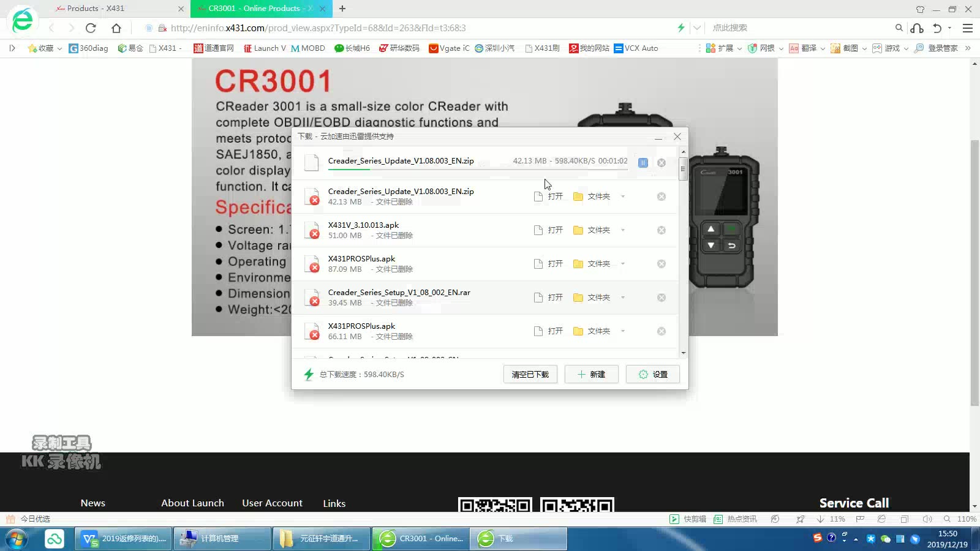Open the VCX Auto bookmark

tap(636, 48)
